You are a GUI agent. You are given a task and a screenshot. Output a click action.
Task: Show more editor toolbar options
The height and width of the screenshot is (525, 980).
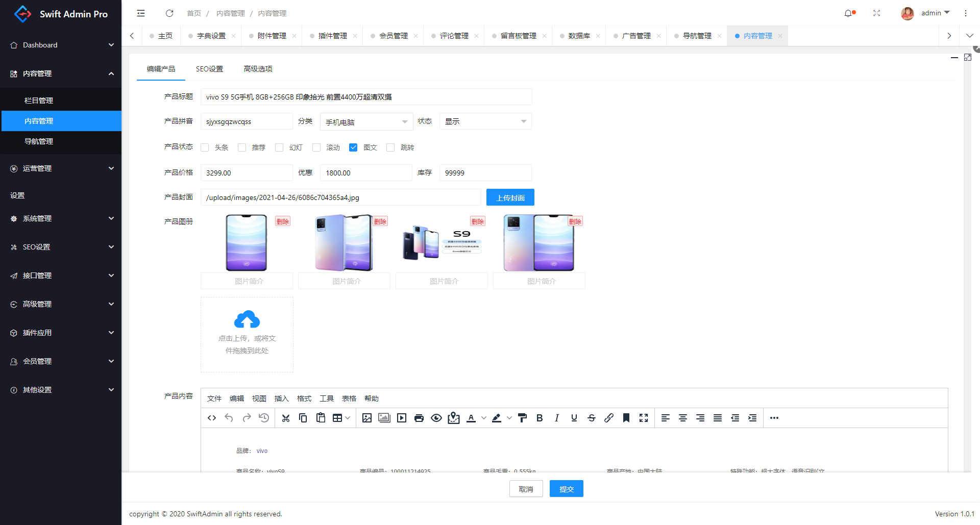coord(774,418)
